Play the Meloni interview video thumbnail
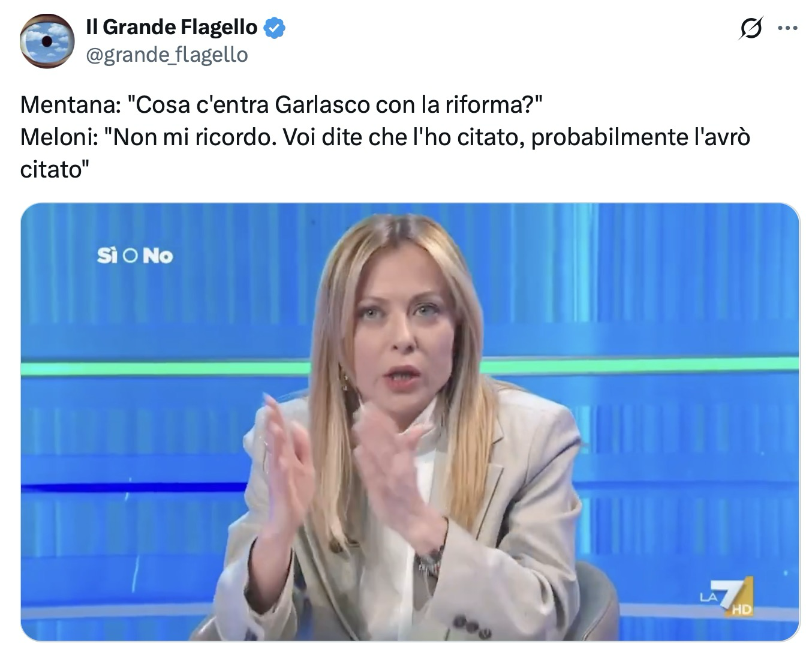Screen dimensions: 812x649 (x=410, y=422)
